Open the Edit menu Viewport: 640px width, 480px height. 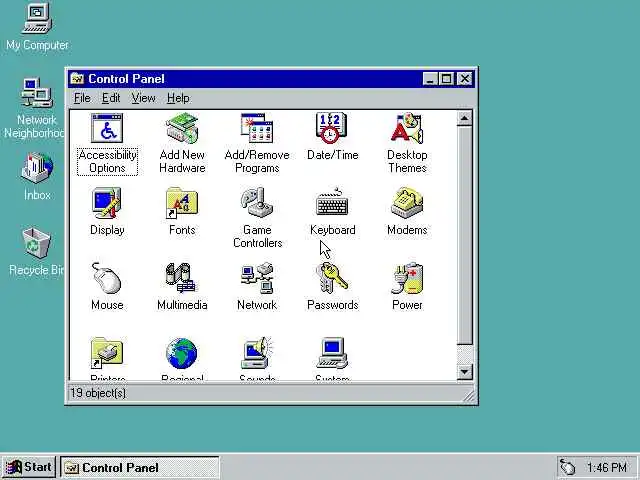pyautogui.click(x=111, y=98)
